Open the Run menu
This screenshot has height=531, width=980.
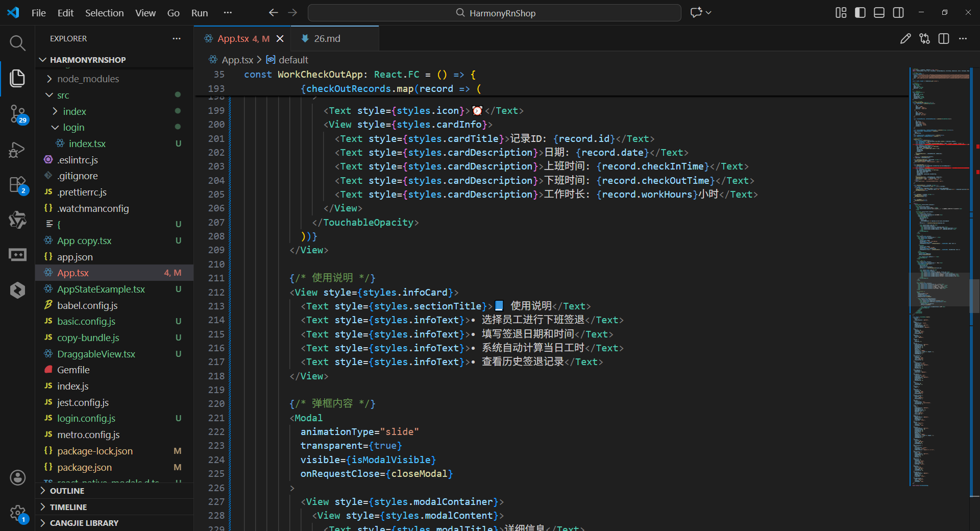click(x=200, y=13)
